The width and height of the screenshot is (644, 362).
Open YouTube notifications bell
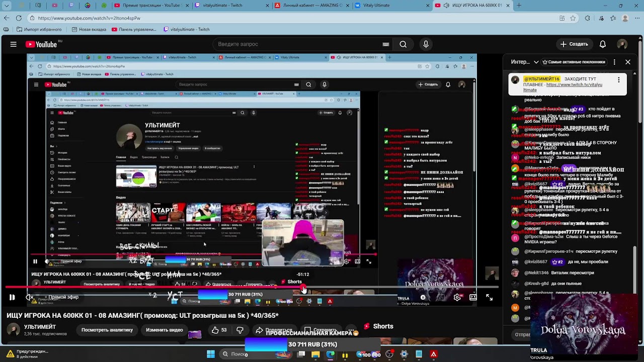tap(603, 44)
